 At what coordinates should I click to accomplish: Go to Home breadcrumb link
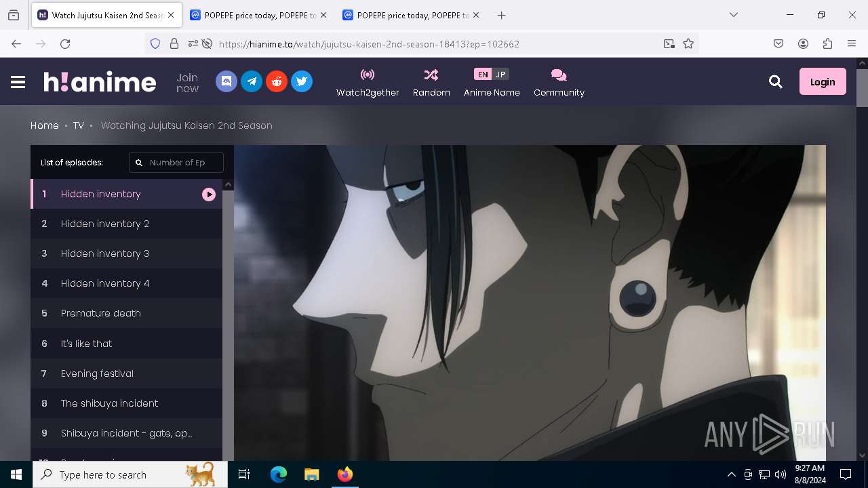tap(45, 125)
